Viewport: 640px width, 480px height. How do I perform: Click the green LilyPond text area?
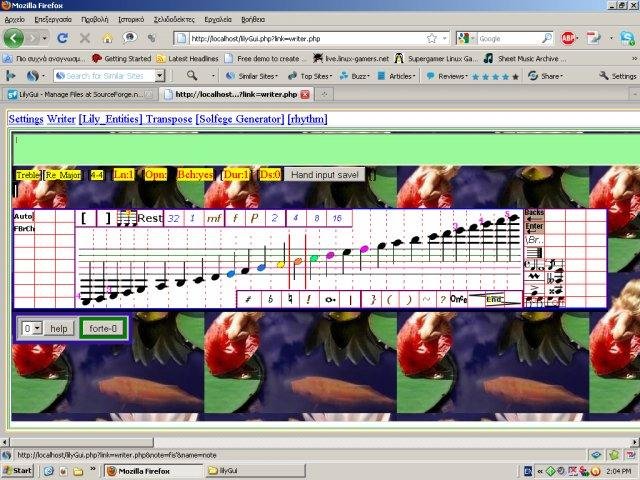[x=327, y=149]
